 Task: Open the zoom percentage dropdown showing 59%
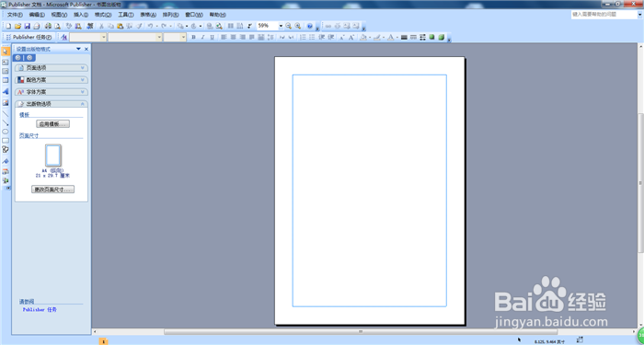281,26
